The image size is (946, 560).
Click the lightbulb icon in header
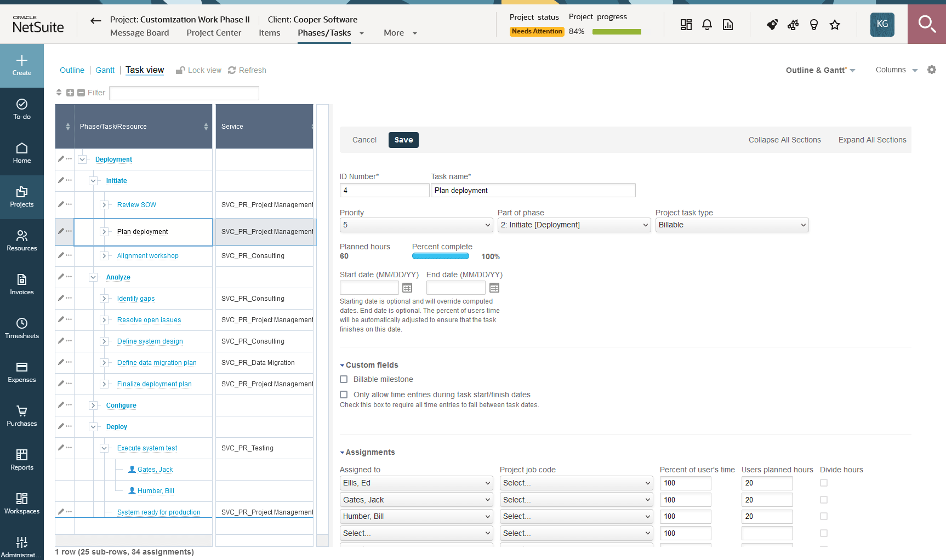(814, 25)
